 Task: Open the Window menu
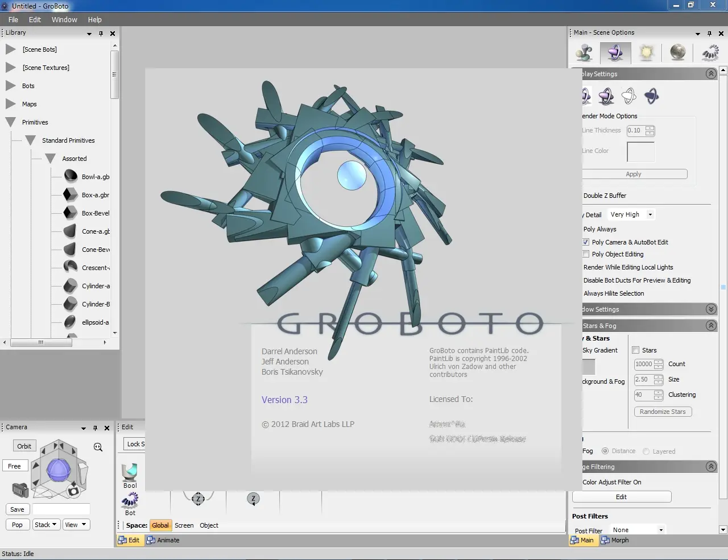point(64,19)
